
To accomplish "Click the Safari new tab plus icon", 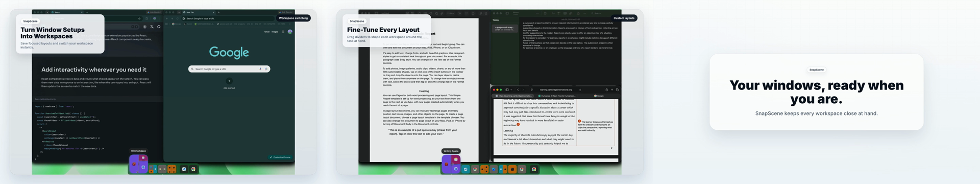I will tap(612, 89).
